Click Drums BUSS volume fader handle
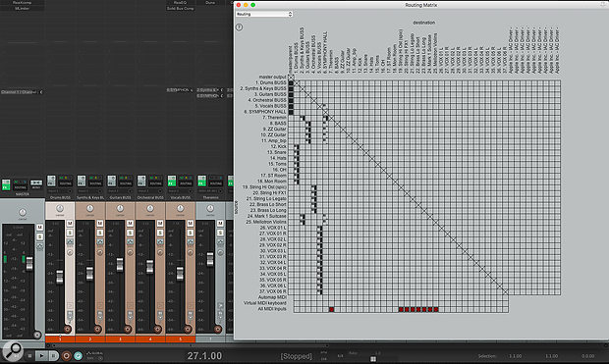This screenshot has width=609, height=364. 59,277
